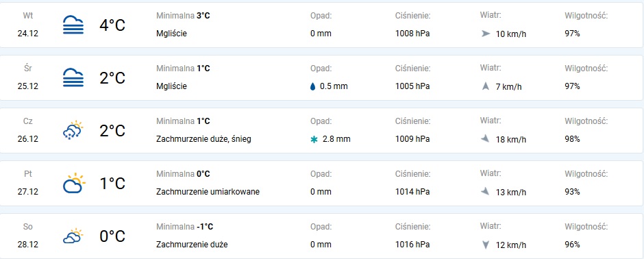This screenshot has height=259, width=644.
Task: Click the wind arrow next to 13 km/h
Action: point(486,191)
